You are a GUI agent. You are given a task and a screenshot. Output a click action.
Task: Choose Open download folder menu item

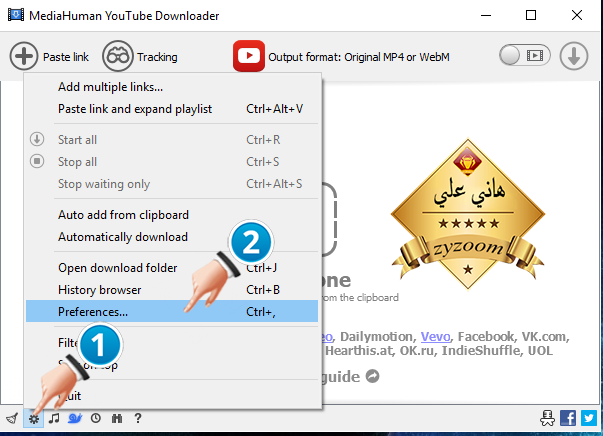click(172, 268)
